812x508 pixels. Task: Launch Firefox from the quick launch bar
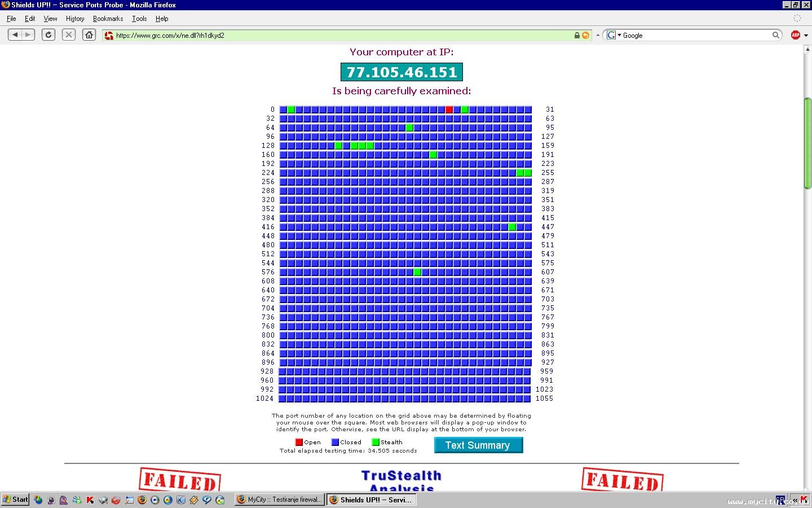(142, 500)
